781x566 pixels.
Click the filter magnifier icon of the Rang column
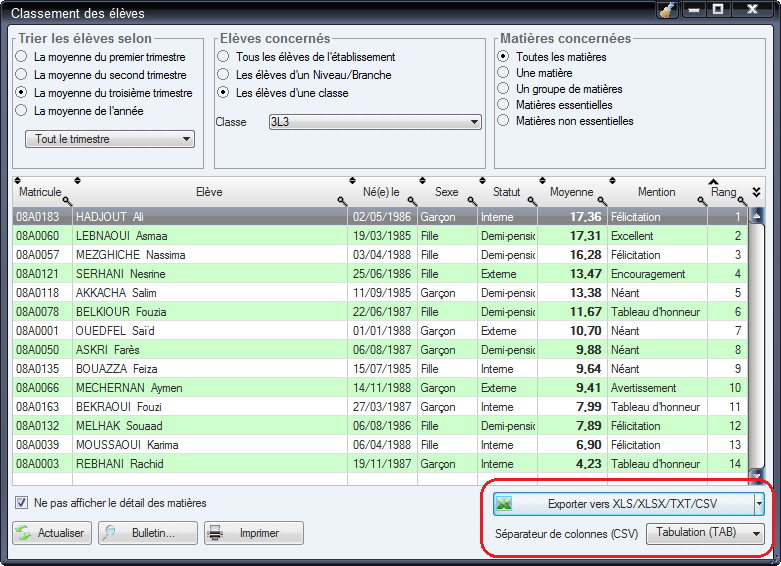pos(742,201)
